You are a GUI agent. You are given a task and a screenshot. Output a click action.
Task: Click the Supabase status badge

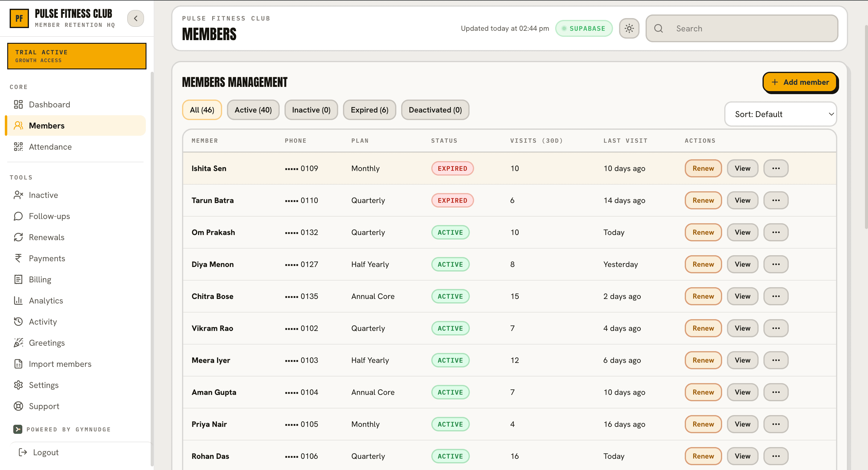pyautogui.click(x=583, y=28)
